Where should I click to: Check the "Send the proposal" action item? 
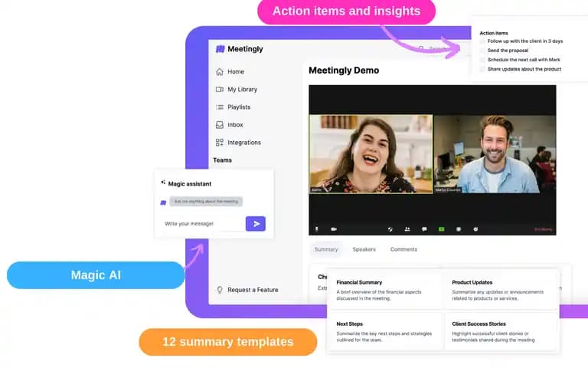[x=482, y=51]
